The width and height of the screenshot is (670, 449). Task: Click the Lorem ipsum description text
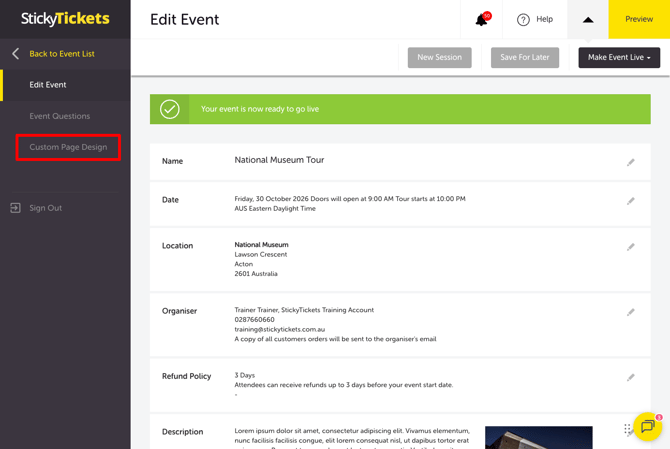[352, 440]
